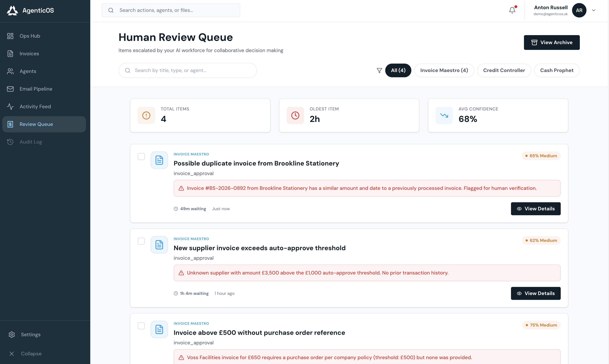Click the warning icon in Brookline alert
Screen dimensions: 609x364
pos(181,188)
